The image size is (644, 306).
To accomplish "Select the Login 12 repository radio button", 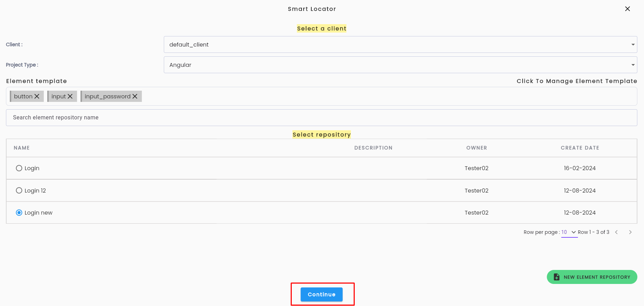I will point(19,190).
